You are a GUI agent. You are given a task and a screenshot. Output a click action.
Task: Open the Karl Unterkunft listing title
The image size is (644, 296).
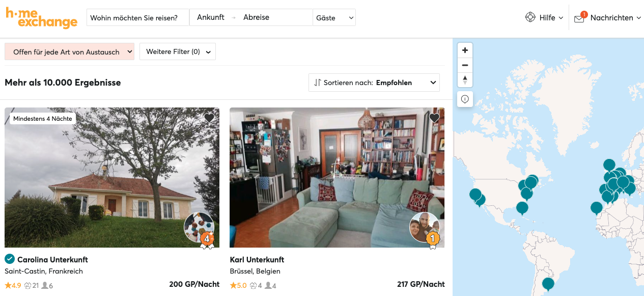(x=257, y=259)
